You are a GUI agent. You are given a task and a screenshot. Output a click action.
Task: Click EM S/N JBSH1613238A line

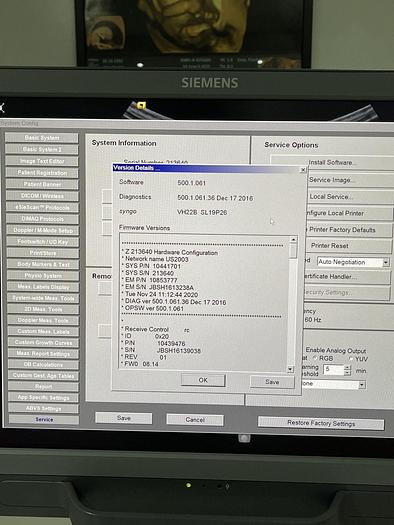tap(159, 287)
